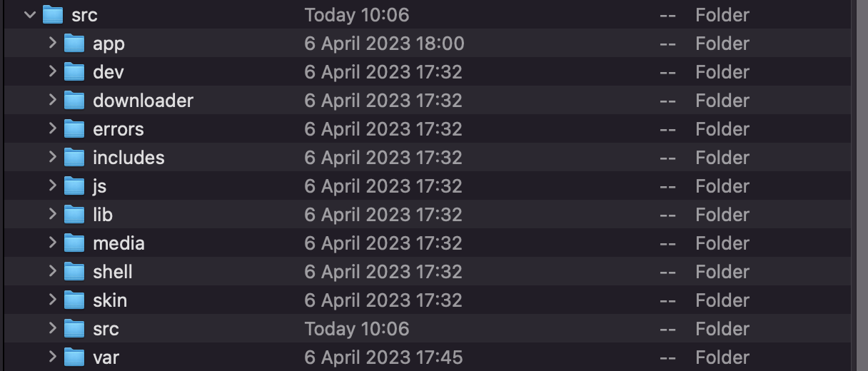Select the media folder name label

[x=118, y=243]
